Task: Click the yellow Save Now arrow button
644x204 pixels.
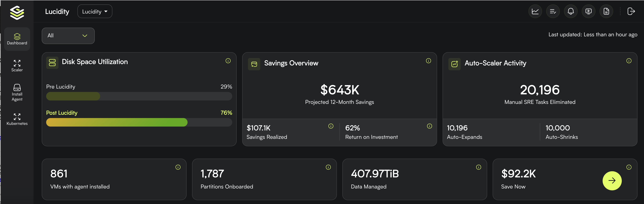Action: click(x=612, y=181)
